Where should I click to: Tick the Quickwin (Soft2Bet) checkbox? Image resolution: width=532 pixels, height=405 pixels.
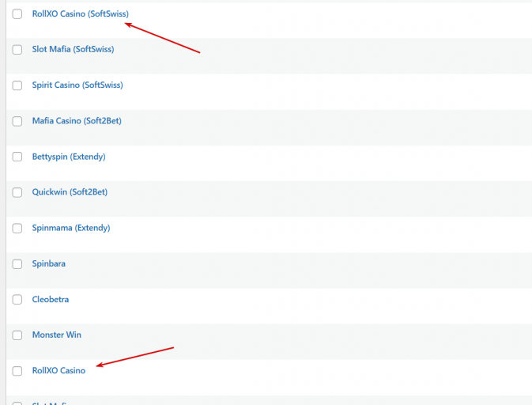(17, 192)
